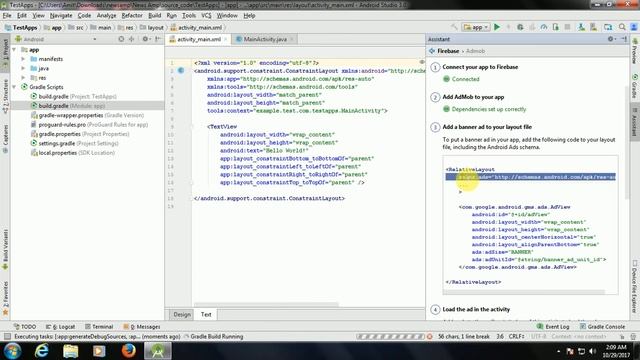Image resolution: width=640 pixels, height=360 pixels.
Task: Click the Firebase breadcrumb link
Action: point(448,51)
